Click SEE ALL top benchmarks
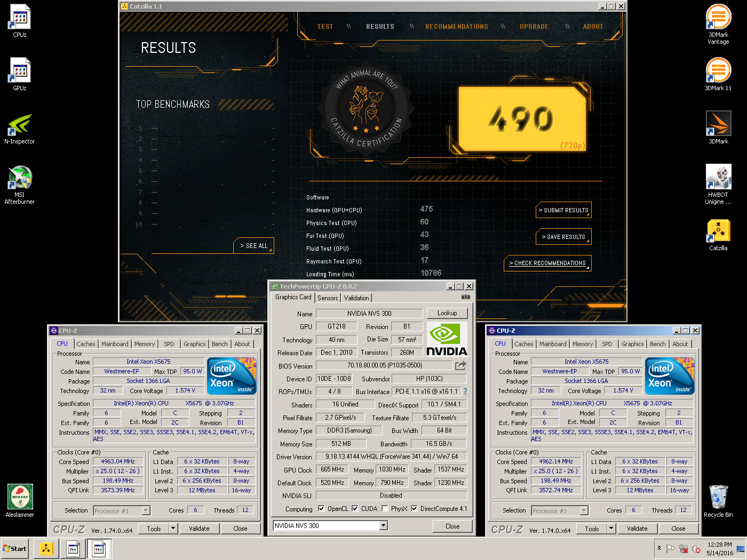This screenshot has width=747, height=560. click(x=253, y=245)
